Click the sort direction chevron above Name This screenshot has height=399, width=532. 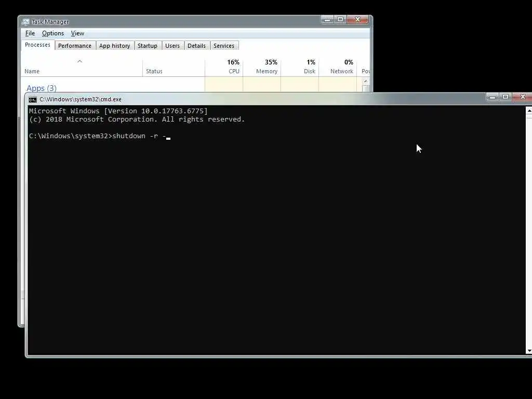point(79,61)
